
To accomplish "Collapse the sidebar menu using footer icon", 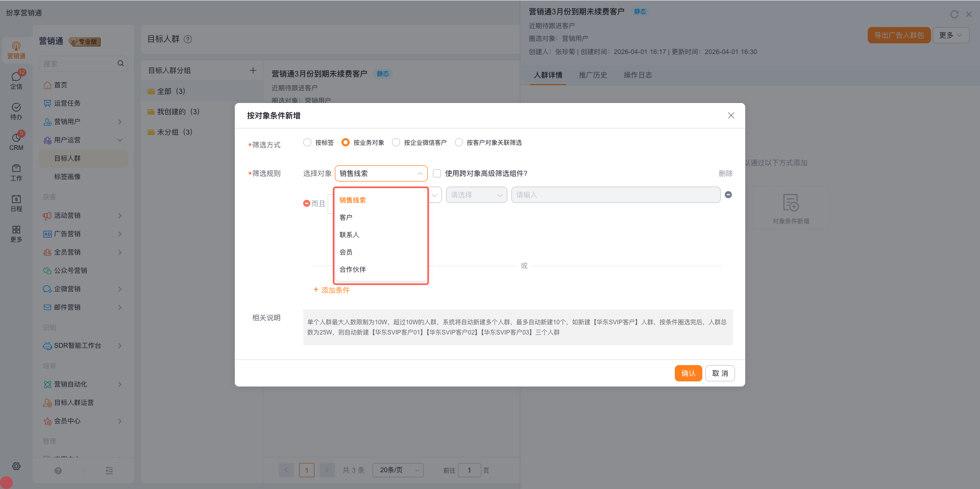I will (x=109, y=471).
